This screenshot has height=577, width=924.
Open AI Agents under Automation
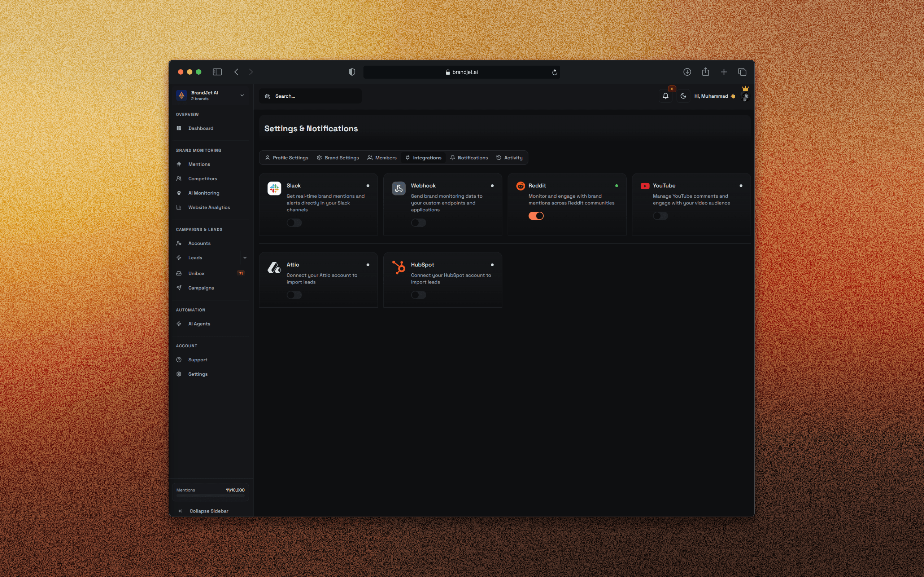(199, 323)
